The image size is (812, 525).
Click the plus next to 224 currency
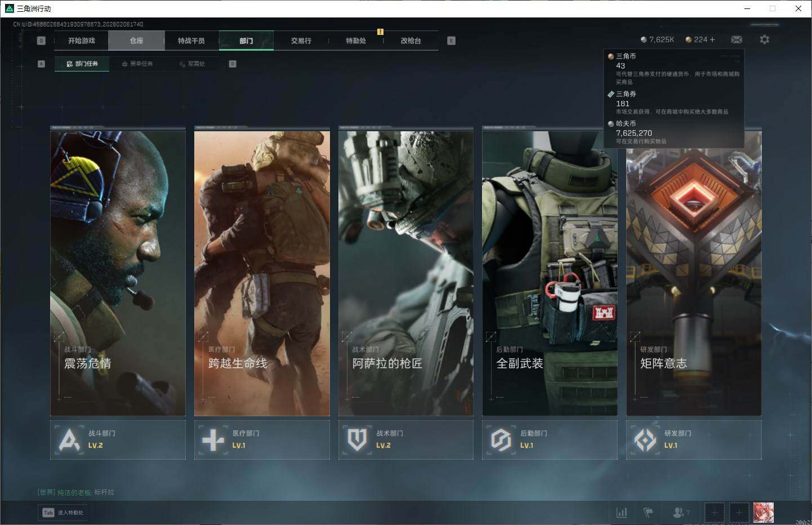point(712,39)
